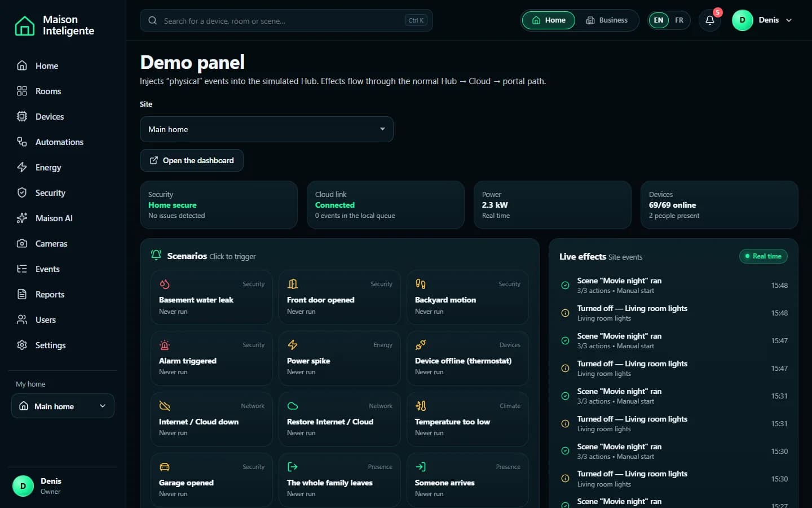Screen dimensions: 812x508
Task: Click the Security shield icon in sidebar
Action: pyautogui.click(x=22, y=192)
